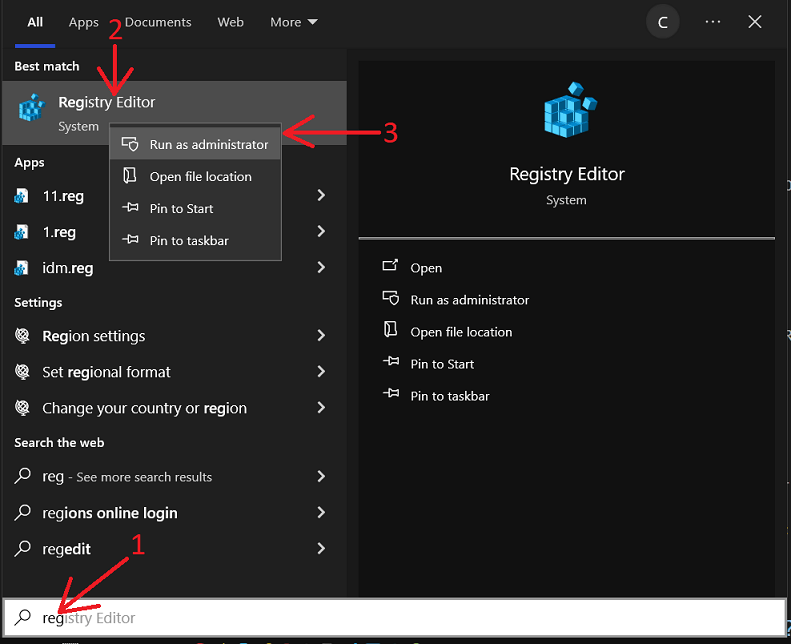Click the account avatar labeled C

point(662,22)
